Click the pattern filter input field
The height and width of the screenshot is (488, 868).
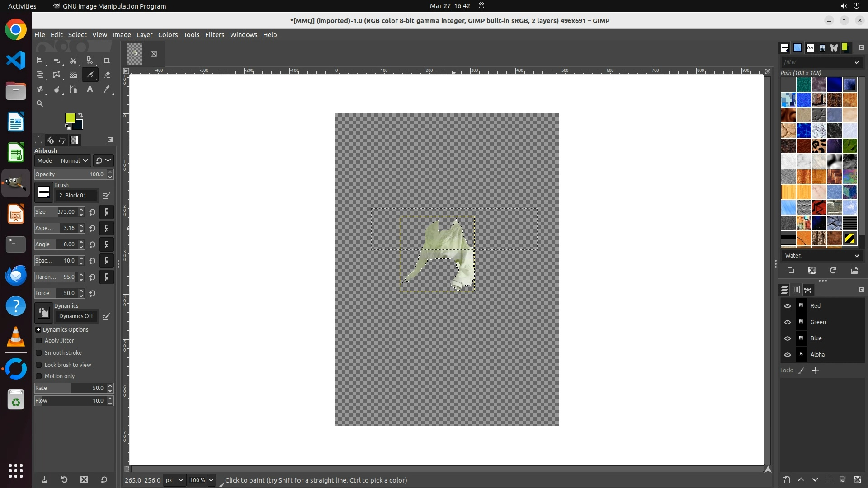816,62
